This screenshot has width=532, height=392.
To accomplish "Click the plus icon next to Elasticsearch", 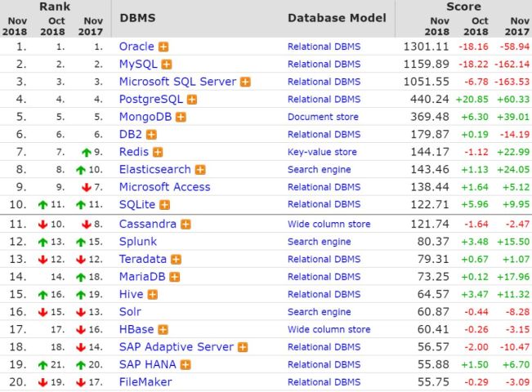I will (x=200, y=170).
